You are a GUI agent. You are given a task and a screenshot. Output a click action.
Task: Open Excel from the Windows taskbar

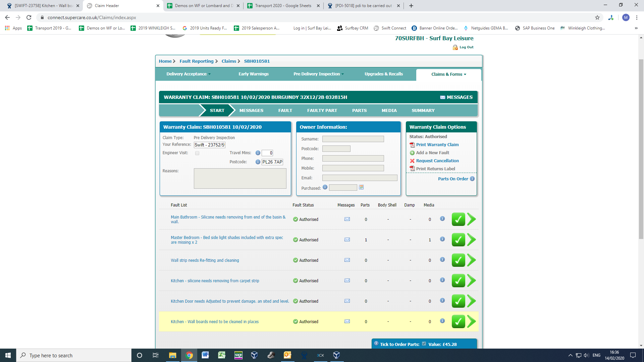coord(222,355)
